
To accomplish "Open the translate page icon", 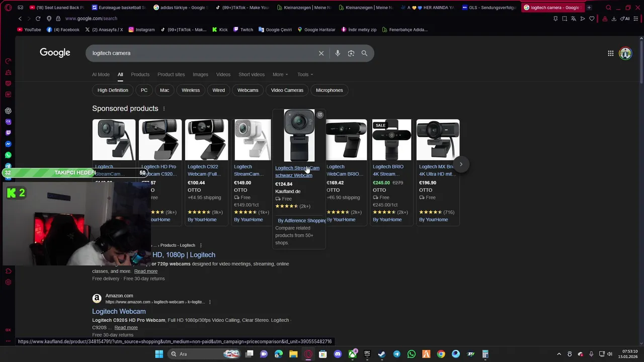I will tap(574, 19).
